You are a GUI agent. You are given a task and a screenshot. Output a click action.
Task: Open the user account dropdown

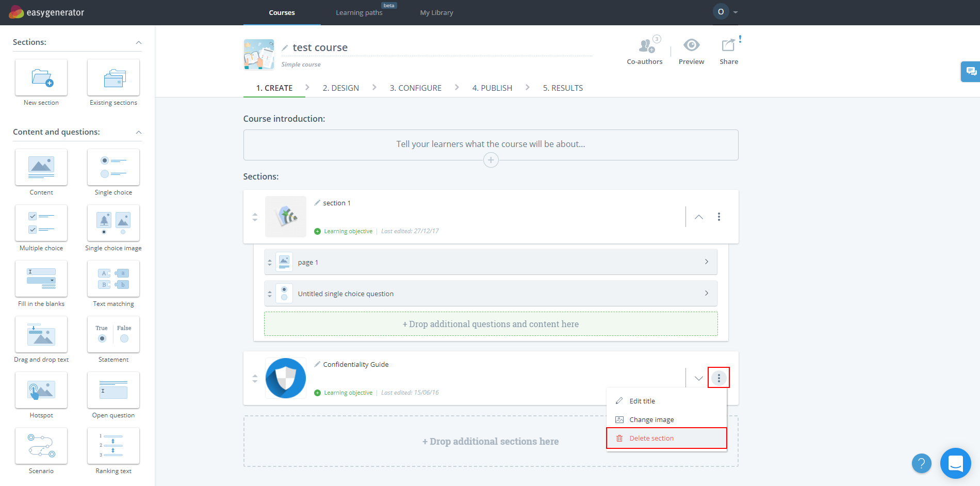coord(726,12)
